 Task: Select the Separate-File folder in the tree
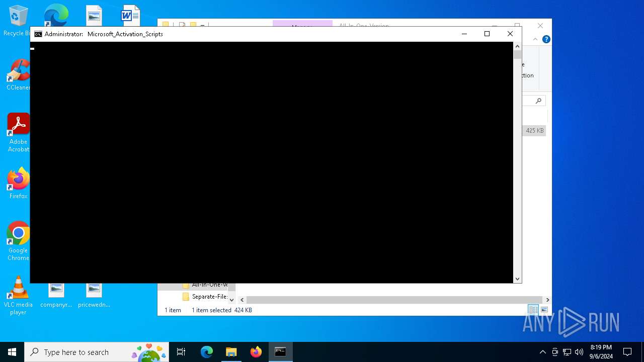(205, 297)
